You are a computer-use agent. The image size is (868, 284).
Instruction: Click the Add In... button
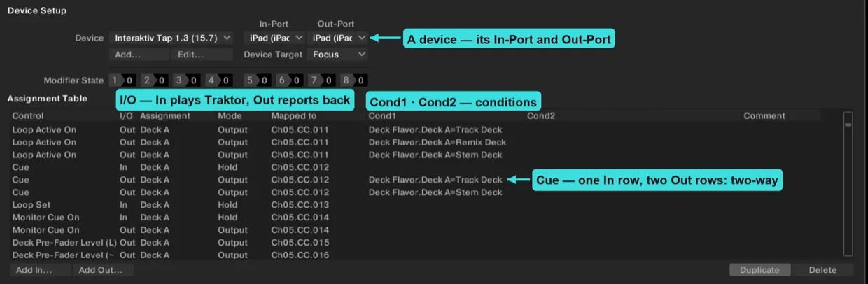(x=40, y=270)
